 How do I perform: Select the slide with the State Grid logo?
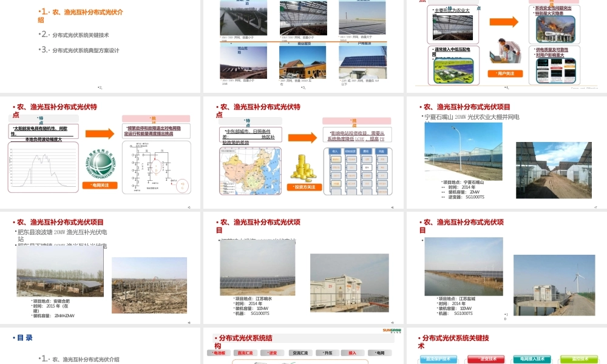click(x=100, y=152)
